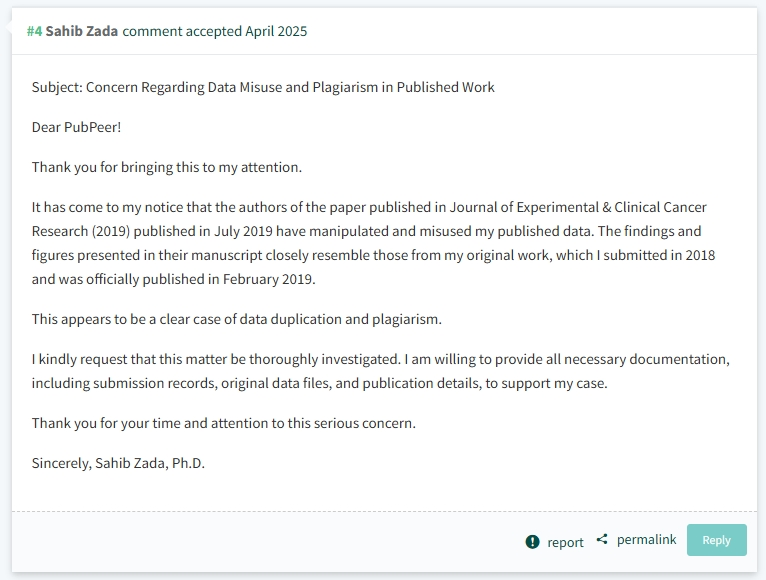Click the 'Dear PubPeer!' greeting line
This screenshot has width=766, height=580.
tap(76, 127)
